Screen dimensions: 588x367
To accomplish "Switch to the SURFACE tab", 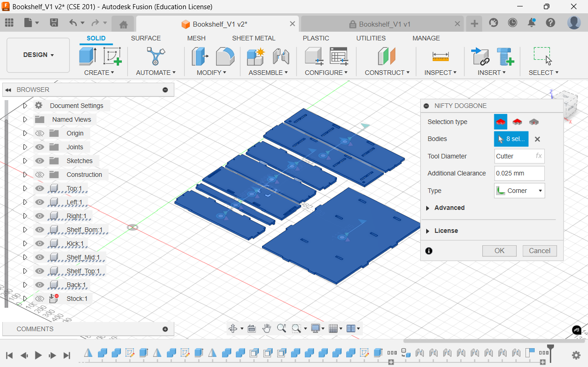I will (x=146, y=38).
